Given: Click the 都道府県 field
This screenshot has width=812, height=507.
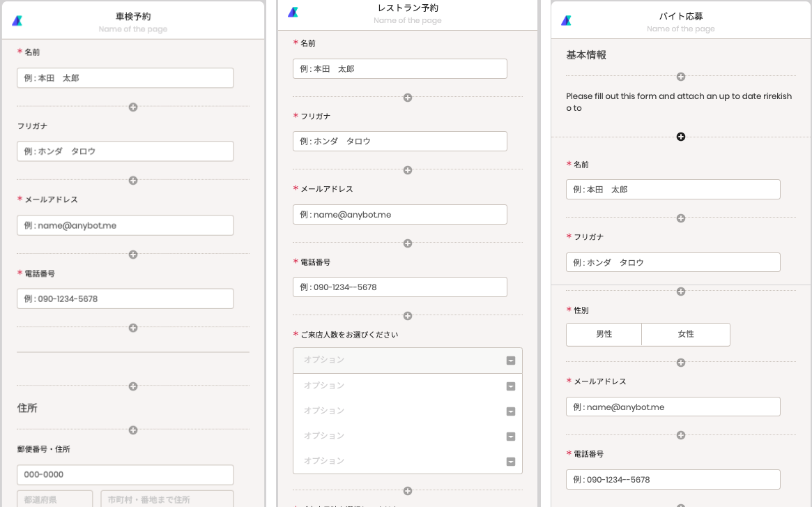Looking at the screenshot, I should pos(55,499).
